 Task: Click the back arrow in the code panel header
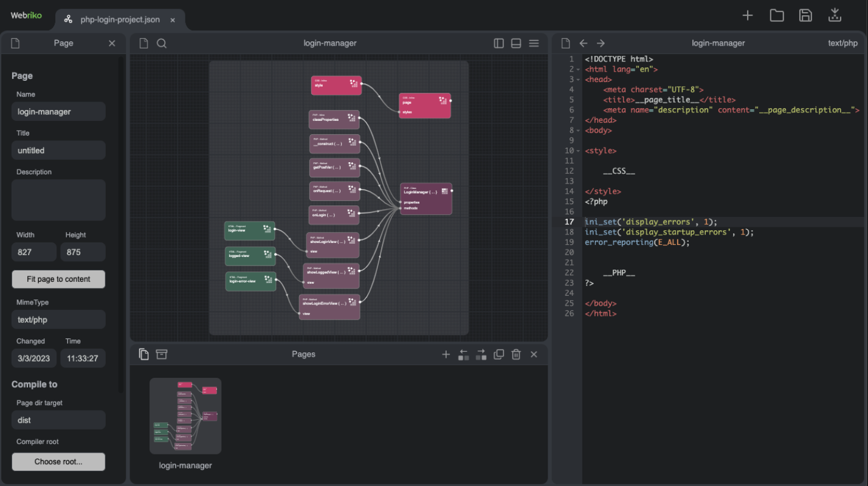[x=583, y=43]
